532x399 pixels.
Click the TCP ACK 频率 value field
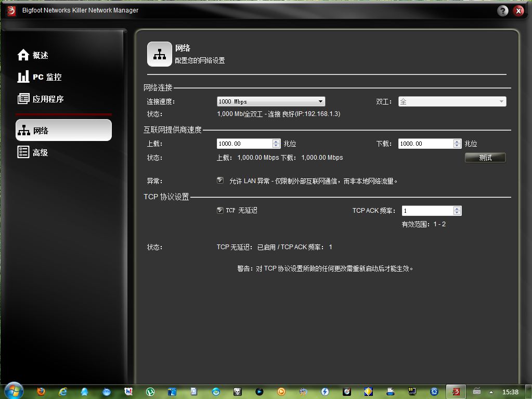[x=427, y=211]
